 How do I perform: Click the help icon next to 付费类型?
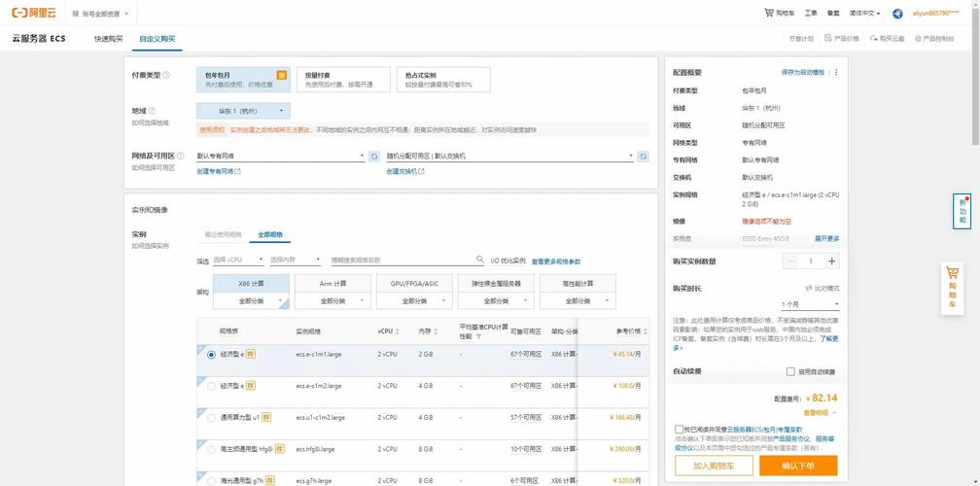[x=166, y=75]
